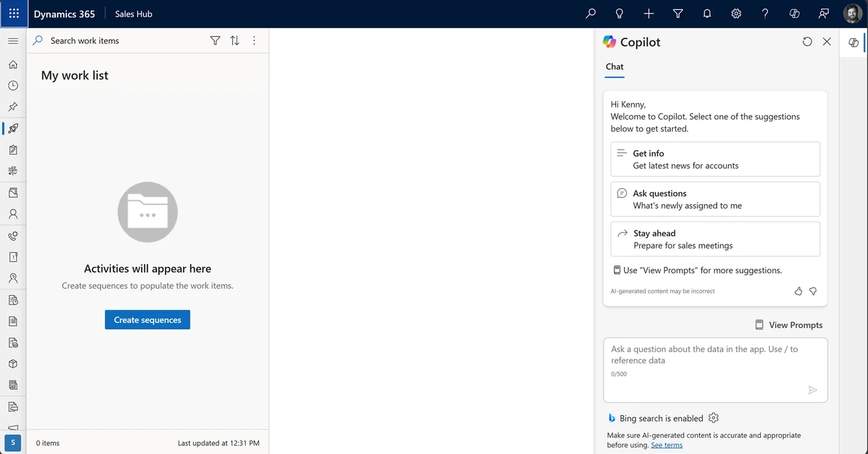Choose the Stay ahead suggestion

[715, 239]
